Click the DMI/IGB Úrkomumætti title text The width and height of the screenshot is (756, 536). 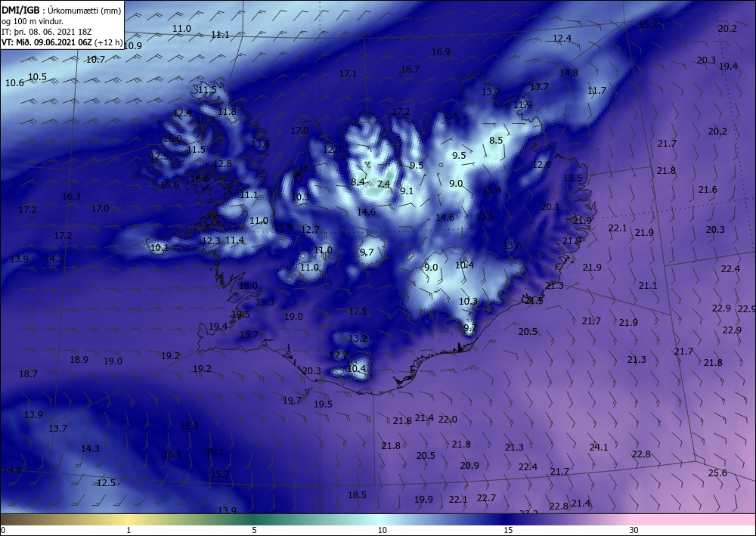click(60, 10)
